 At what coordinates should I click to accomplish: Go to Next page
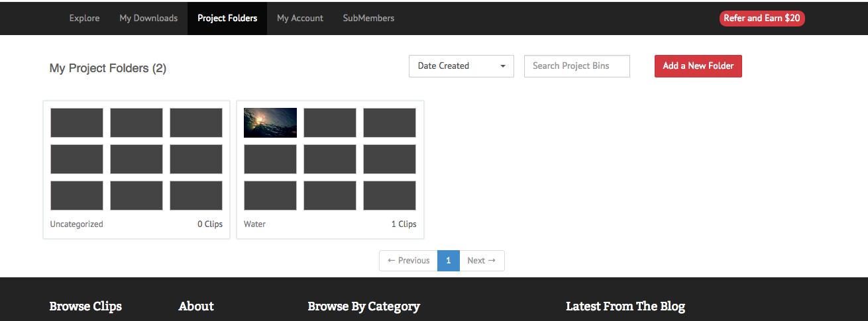coord(482,261)
